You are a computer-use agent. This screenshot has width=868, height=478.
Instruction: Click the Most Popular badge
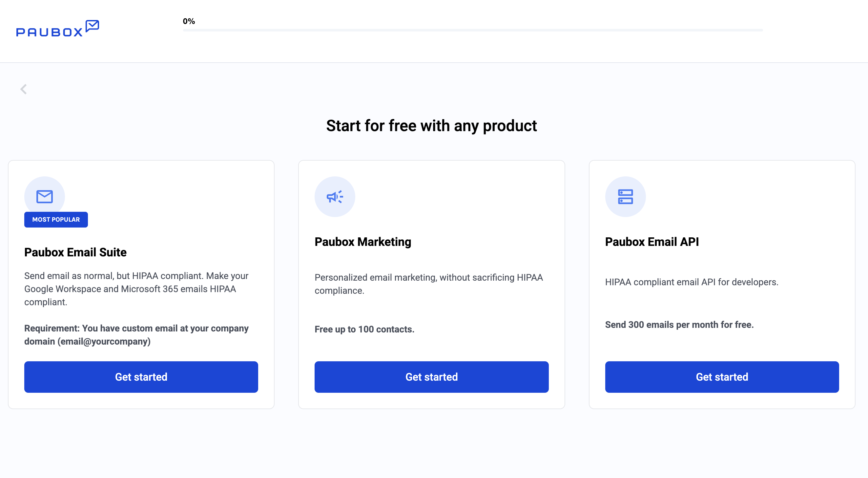[x=56, y=220]
